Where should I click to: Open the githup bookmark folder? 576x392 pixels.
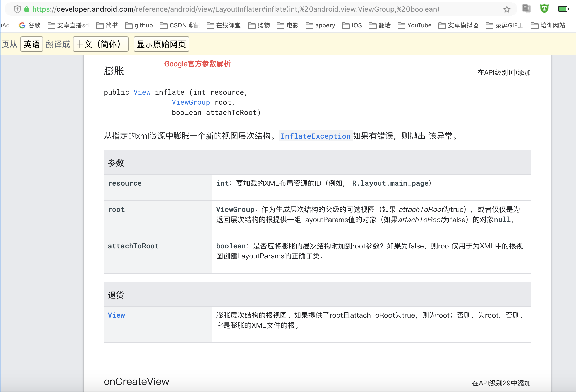point(139,25)
